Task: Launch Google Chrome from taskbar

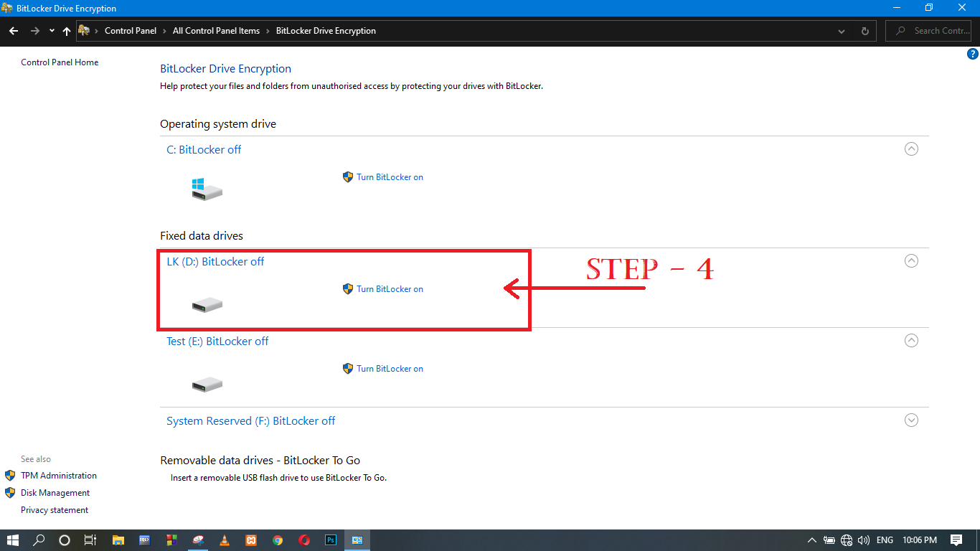Action: click(x=278, y=540)
